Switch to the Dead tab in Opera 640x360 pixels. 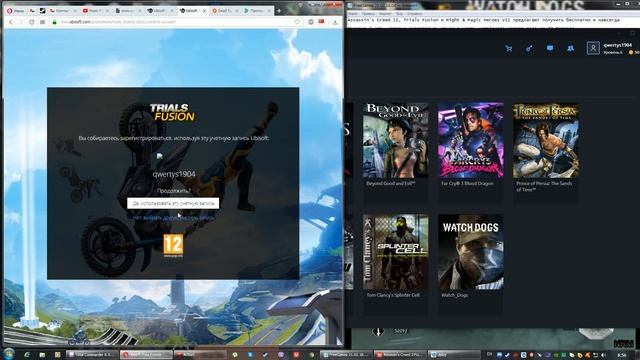coord(225,11)
